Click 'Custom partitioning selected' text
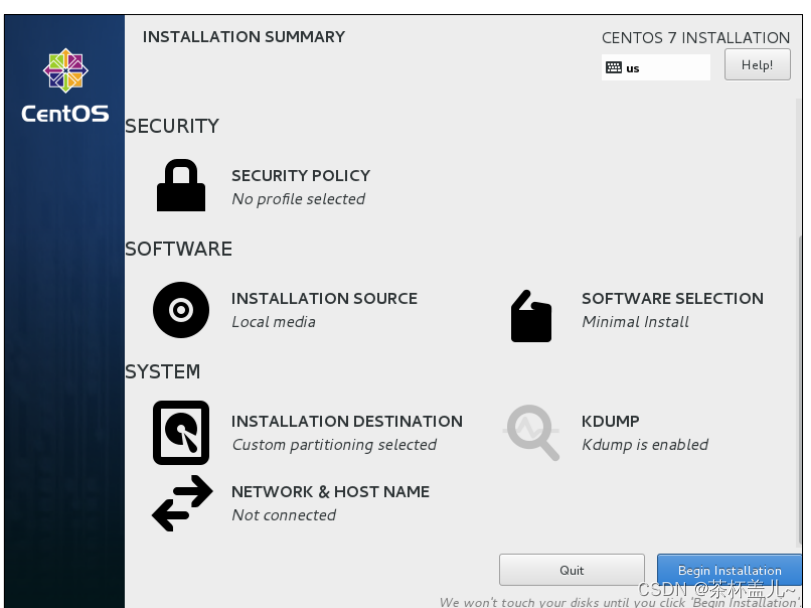The width and height of the screenshot is (811, 608). coord(334,445)
